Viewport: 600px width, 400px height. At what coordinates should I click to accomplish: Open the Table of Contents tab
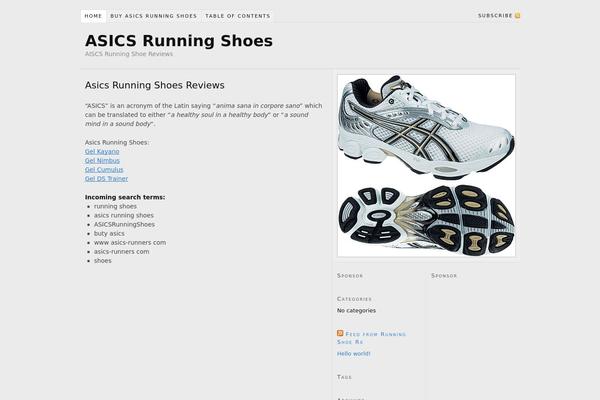(x=237, y=16)
